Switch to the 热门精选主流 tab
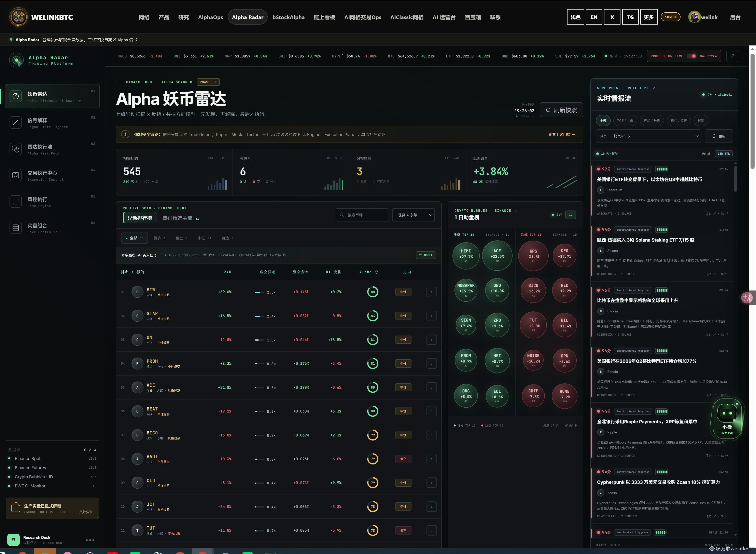The height and width of the screenshot is (554, 756). [x=181, y=218]
